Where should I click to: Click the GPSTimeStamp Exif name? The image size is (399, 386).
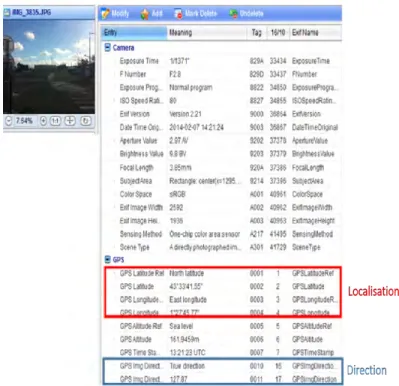coord(313,352)
